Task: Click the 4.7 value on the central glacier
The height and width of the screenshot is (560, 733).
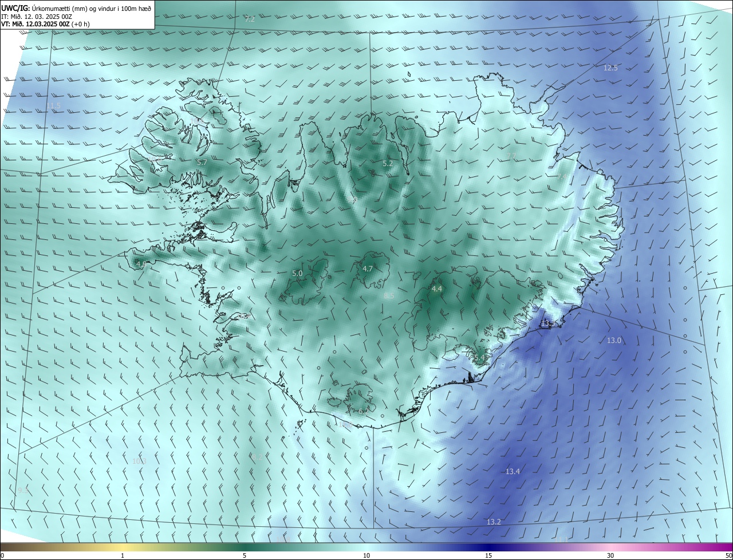Action: tap(368, 269)
